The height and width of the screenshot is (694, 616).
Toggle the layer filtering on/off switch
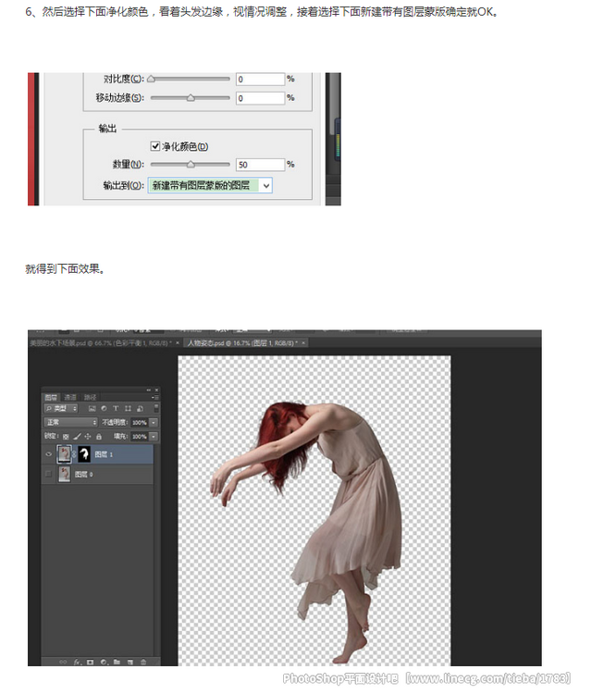point(156,408)
